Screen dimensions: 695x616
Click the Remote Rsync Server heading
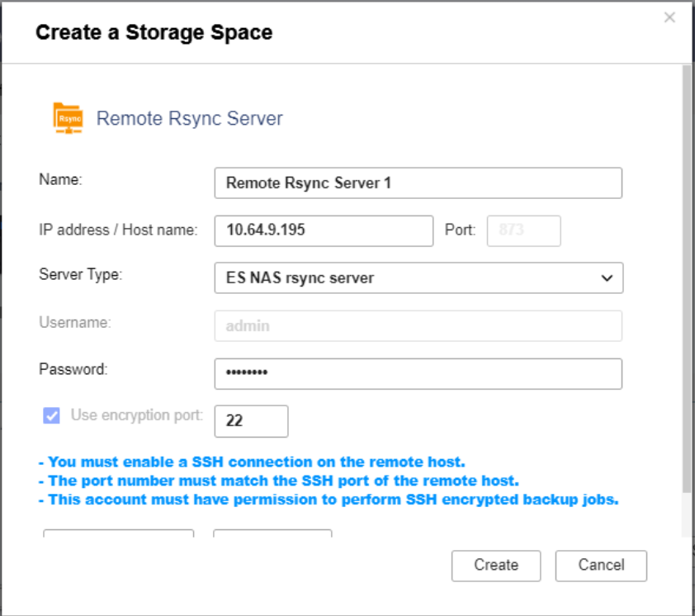coord(189,118)
